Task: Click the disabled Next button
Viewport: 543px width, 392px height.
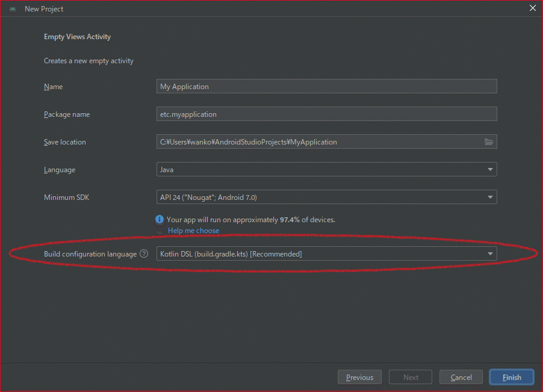Action: tap(410, 377)
